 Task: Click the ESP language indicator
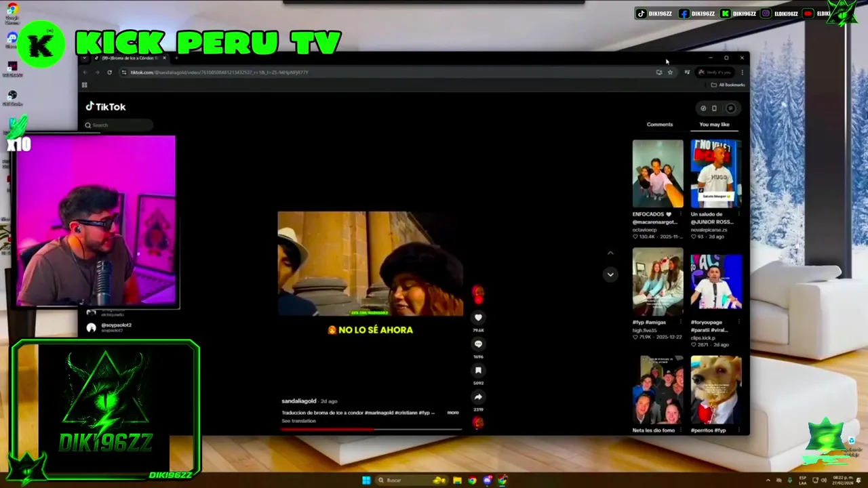click(803, 480)
